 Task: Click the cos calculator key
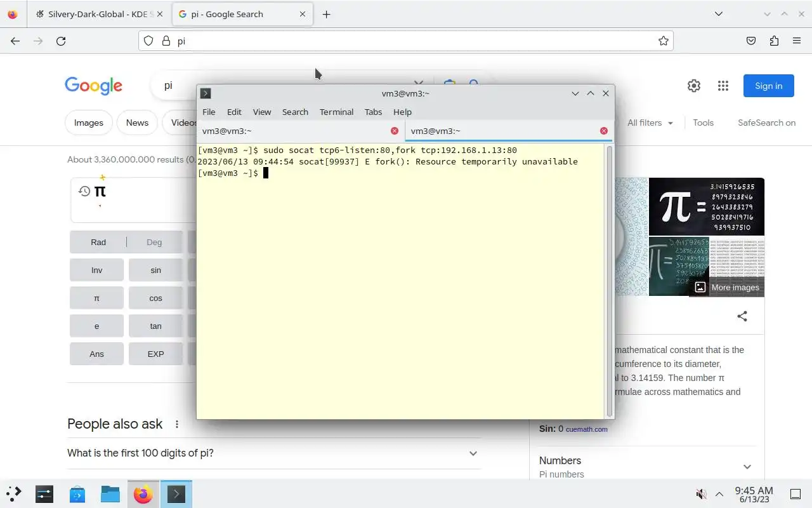pyautogui.click(x=155, y=298)
